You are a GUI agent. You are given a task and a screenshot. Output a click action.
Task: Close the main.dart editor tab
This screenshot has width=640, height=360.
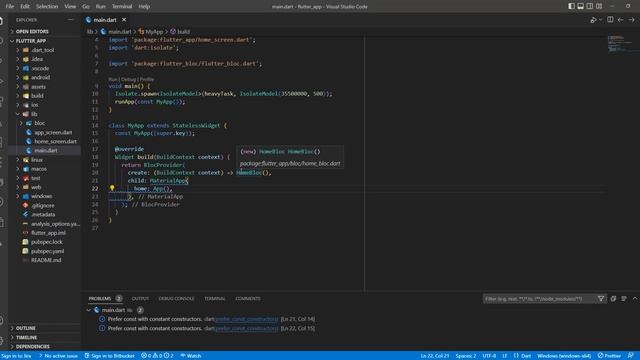point(124,20)
